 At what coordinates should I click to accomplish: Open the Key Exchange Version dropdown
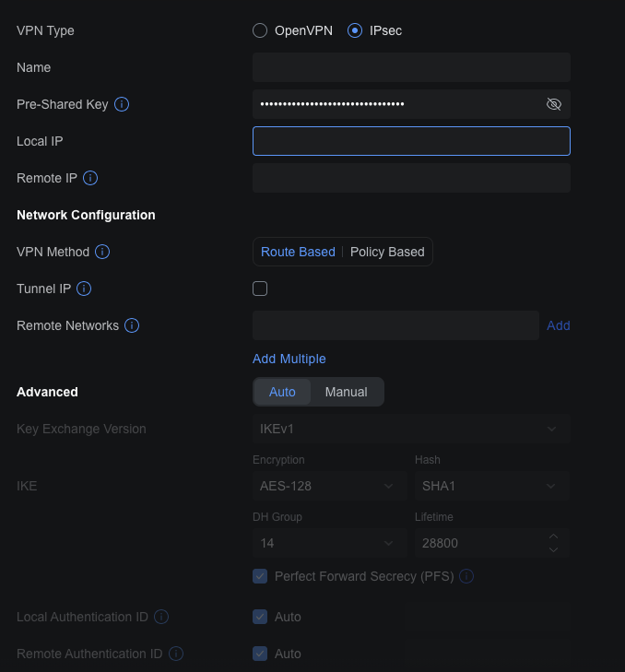[x=411, y=429]
